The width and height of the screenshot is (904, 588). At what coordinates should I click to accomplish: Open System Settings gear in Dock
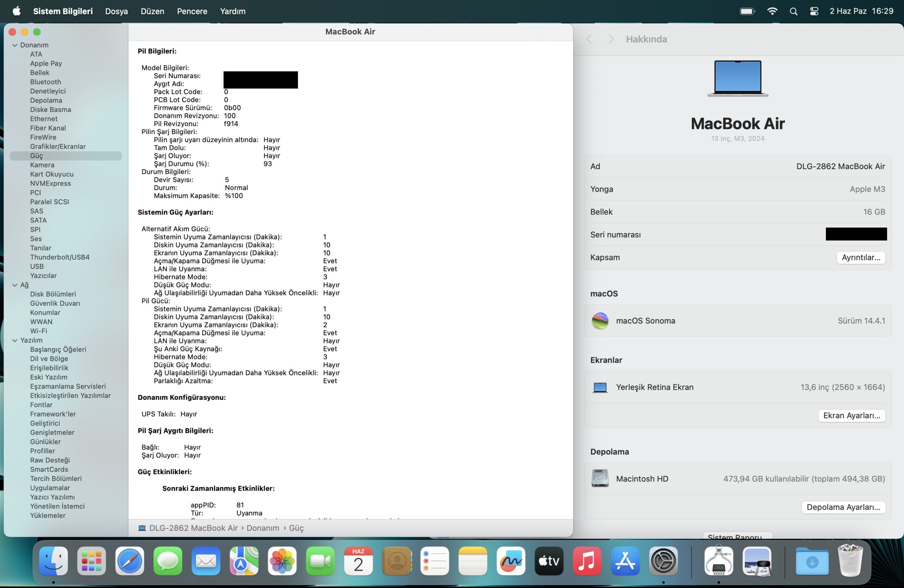point(663,561)
